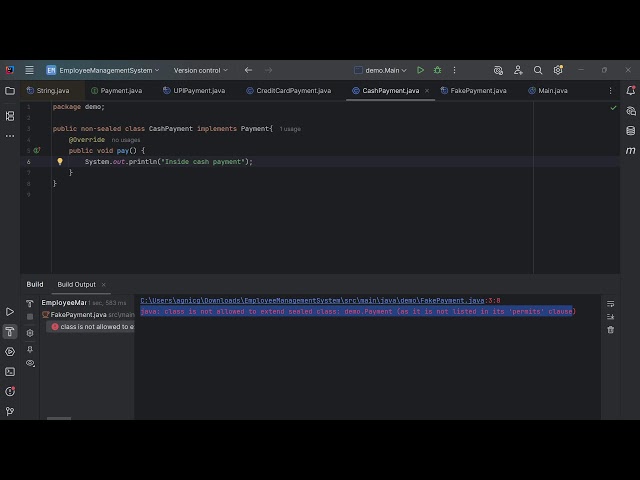Viewport: 640px width, 480px height.
Task: Open more run actions menu
Action: (x=454, y=70)
